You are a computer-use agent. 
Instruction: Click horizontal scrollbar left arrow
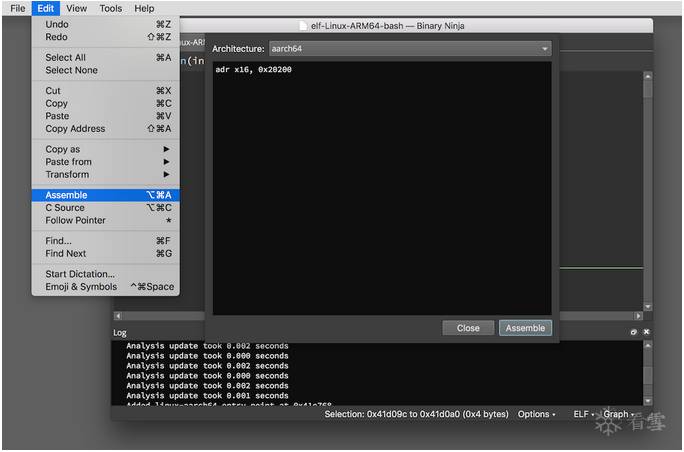pos(118,315)
